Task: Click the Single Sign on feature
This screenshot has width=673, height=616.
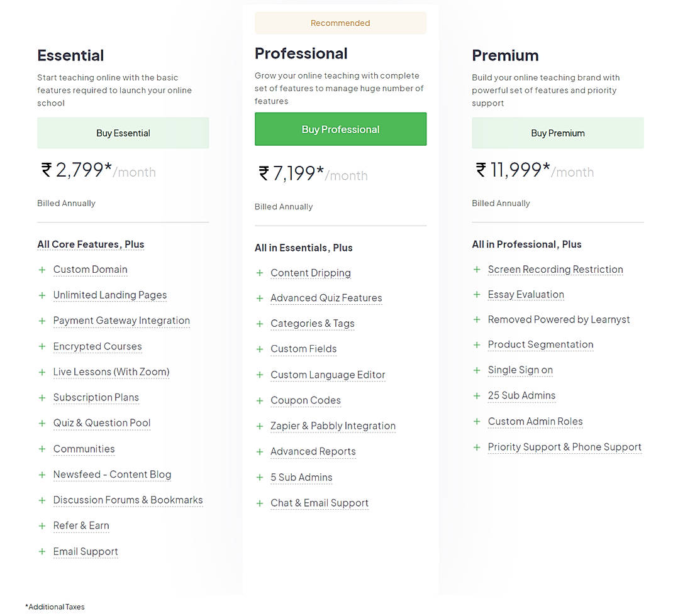Action: (x=520, y=370)
